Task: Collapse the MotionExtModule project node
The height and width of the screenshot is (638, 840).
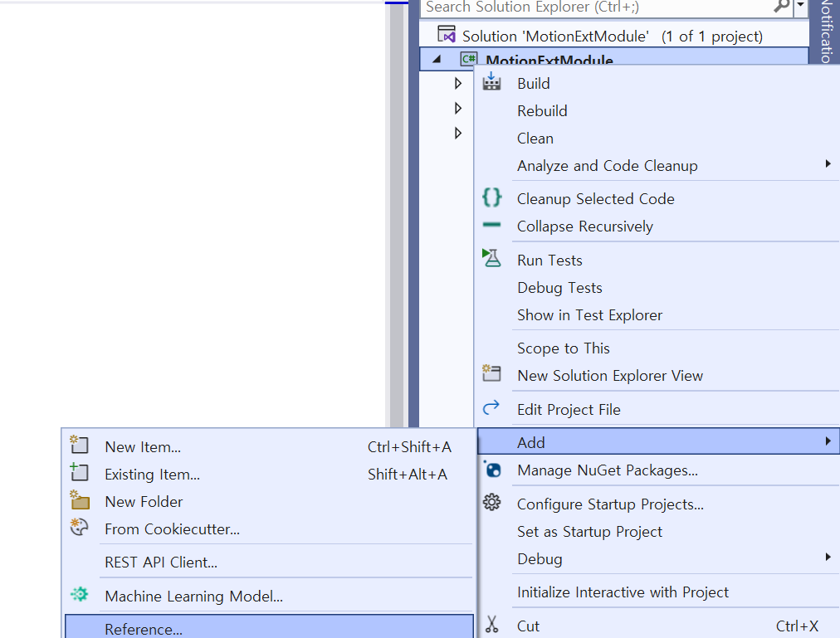Action: point(437,60)
